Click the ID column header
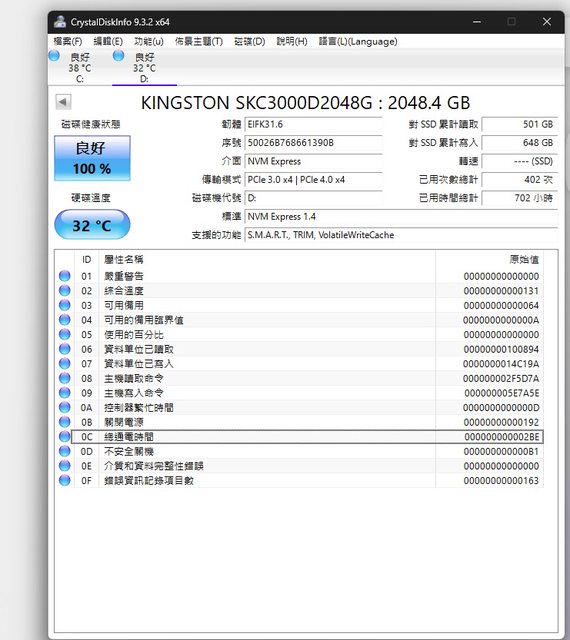Image resolution: width=570 pixels, height=640 pixels. pyautogui.click(x=87, y=260)
